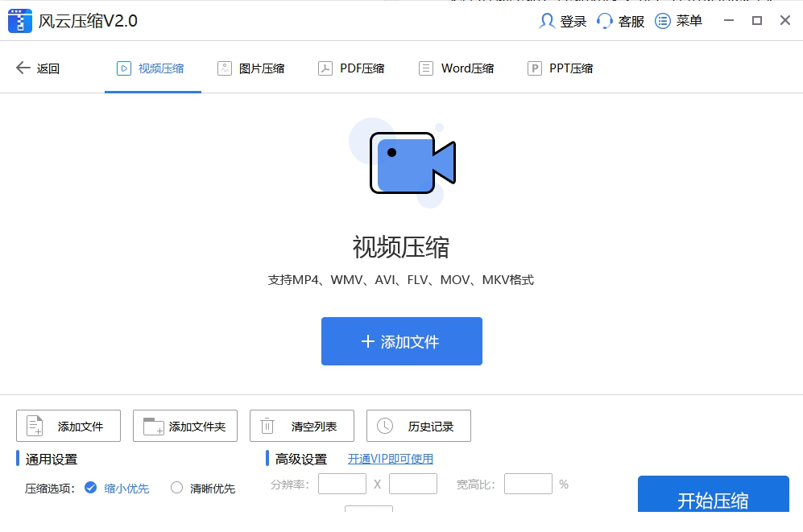803x532 pixels.
Task: Click the 图片压缩 image icon
Action: click(224, 68)
